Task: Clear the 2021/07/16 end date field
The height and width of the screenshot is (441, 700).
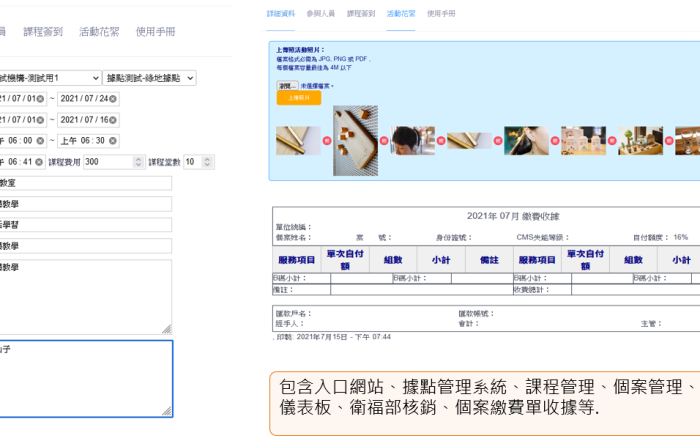Action: [x=113, y=120]
